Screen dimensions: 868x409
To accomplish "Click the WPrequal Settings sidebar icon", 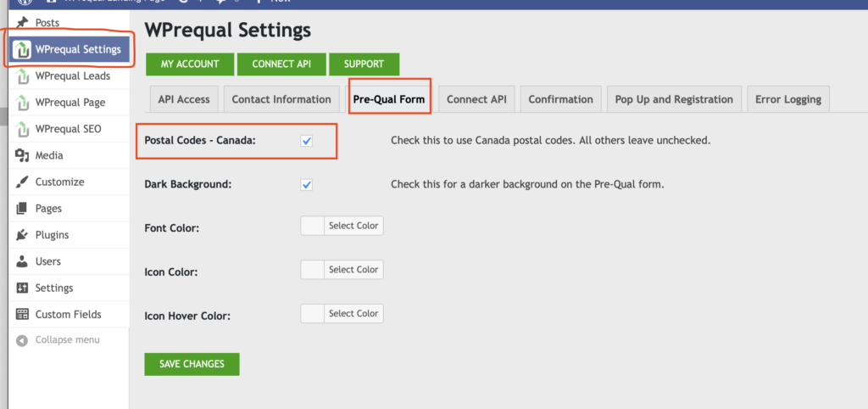I will tap(22, 49).
